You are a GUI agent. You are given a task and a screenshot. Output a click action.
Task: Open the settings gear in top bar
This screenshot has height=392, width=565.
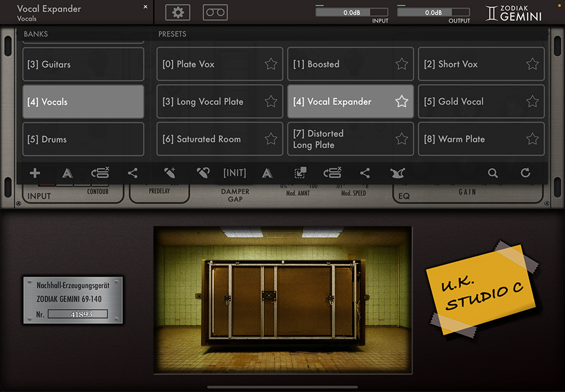point(177,12)
